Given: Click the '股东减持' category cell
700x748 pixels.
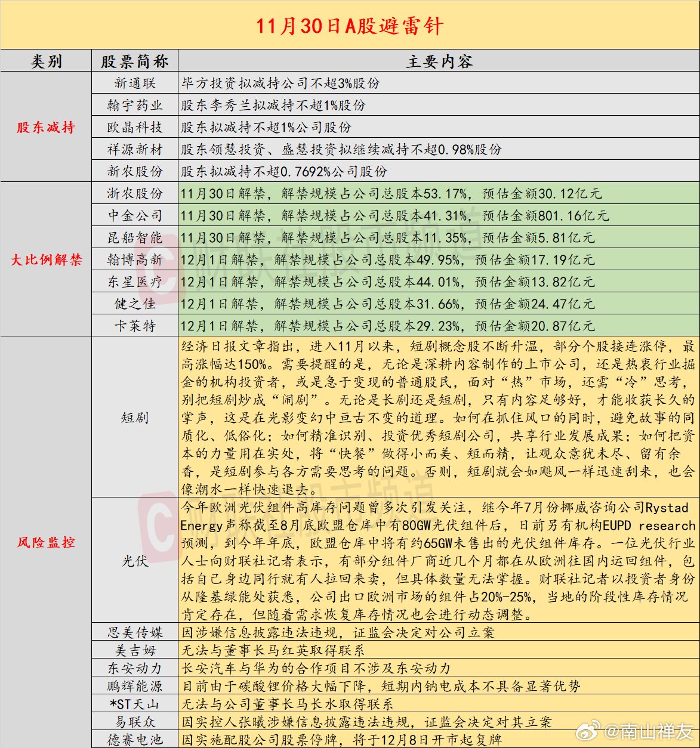Looking at the screenshot, I should [46, 127].
